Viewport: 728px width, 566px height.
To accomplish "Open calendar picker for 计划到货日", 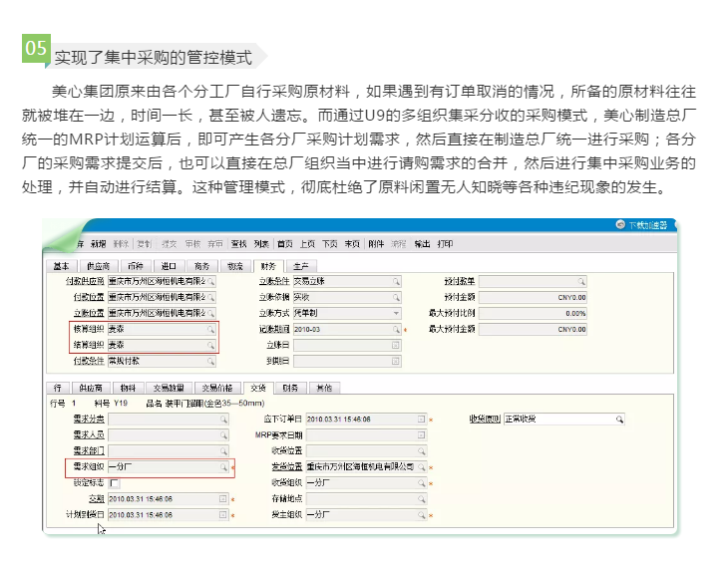I will pyautogui.click(x=222, y=515).
